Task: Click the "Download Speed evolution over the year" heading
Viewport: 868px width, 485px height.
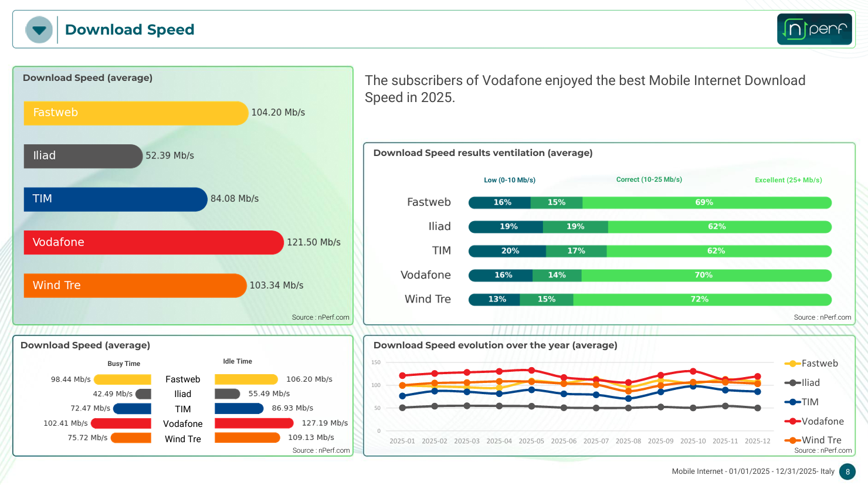Action: [496, 345]
